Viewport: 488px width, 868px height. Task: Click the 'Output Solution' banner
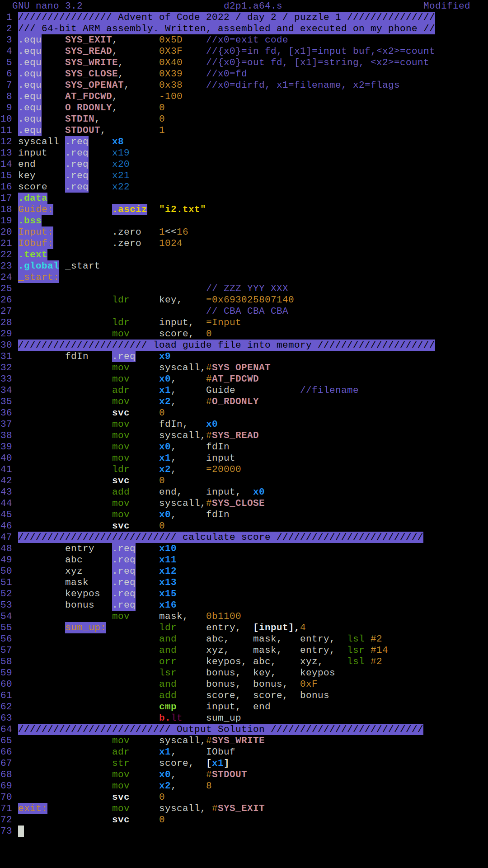point(221,729)
